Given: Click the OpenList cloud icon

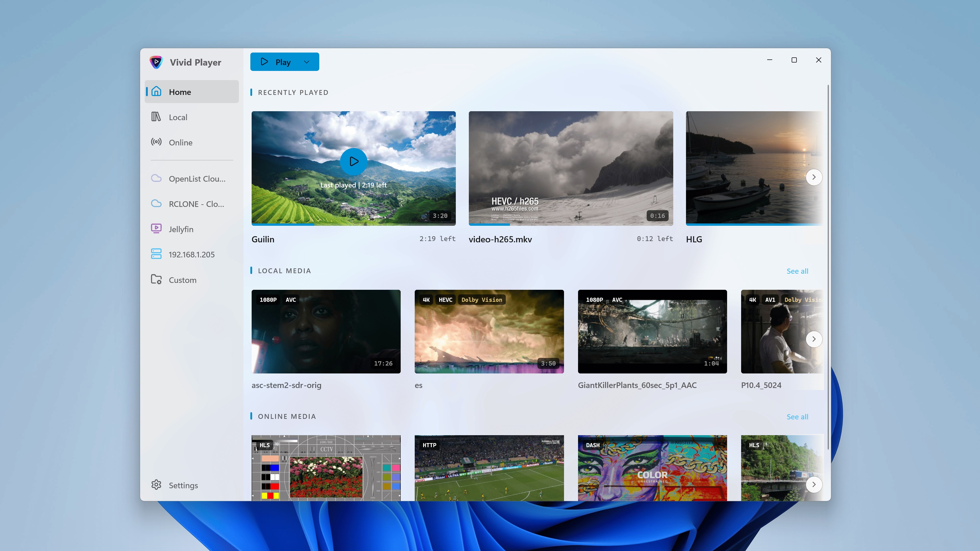Looking at the screenshot, I should 156,178.
